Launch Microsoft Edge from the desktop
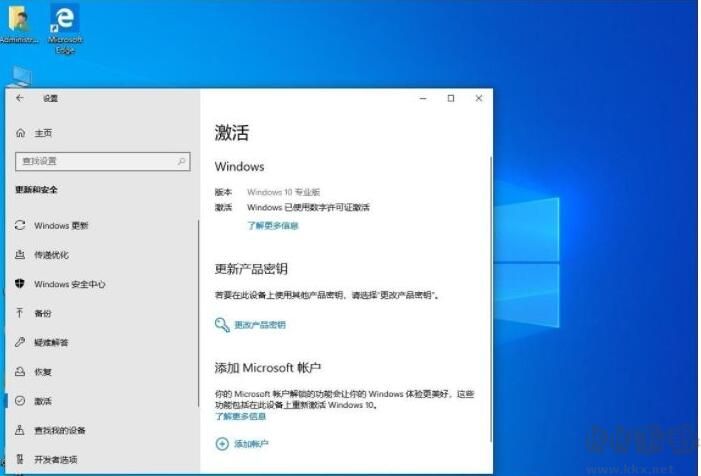Screen dimensions: 701x476 [65, 29]
